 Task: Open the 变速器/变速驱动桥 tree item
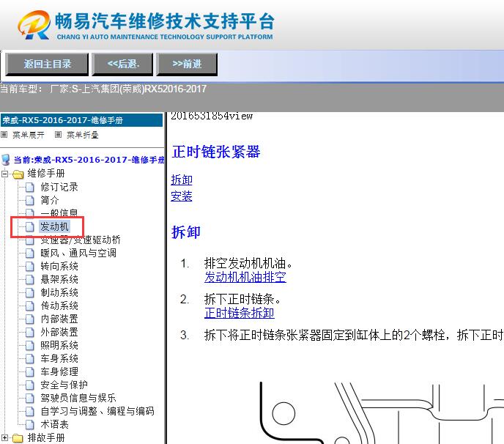[81, 240]
